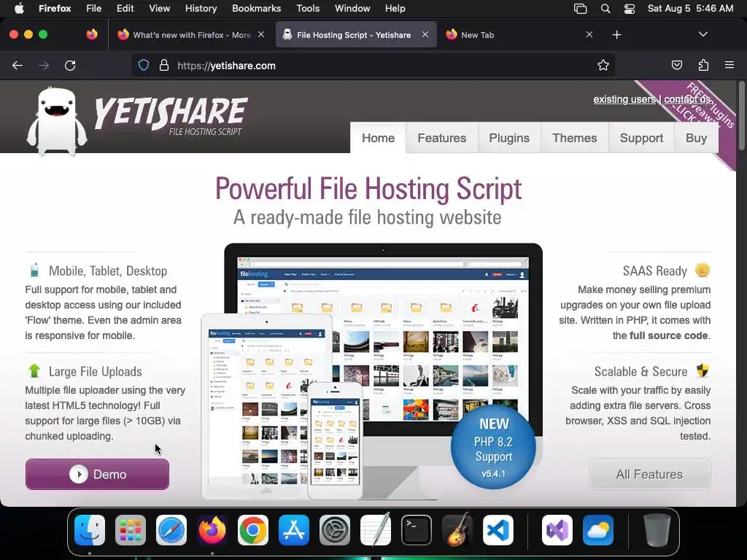Open a new tab with the plus button
The width and height of the screenshot is (747, 560).
click(616, 35)
